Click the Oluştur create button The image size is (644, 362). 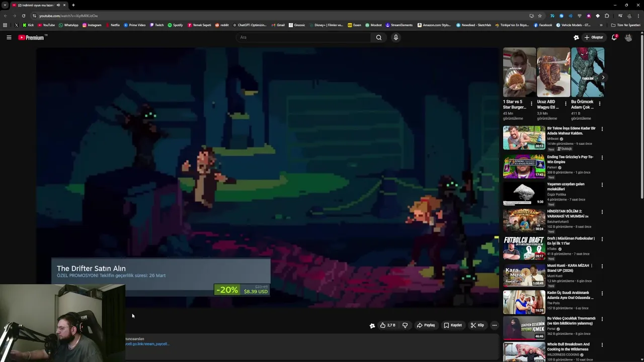594,37
